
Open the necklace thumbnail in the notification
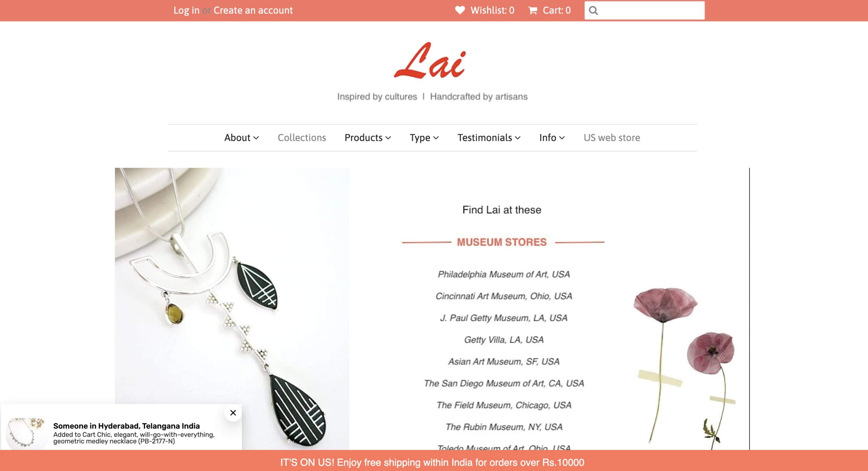click(27, 433)
